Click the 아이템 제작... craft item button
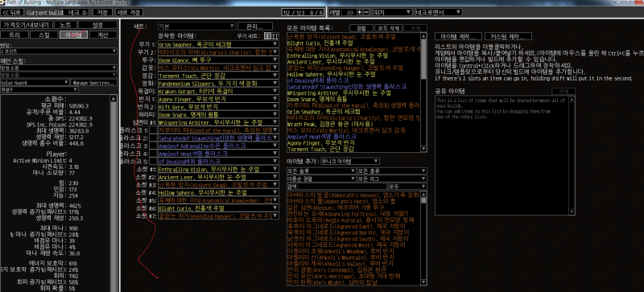 [458, 36]
